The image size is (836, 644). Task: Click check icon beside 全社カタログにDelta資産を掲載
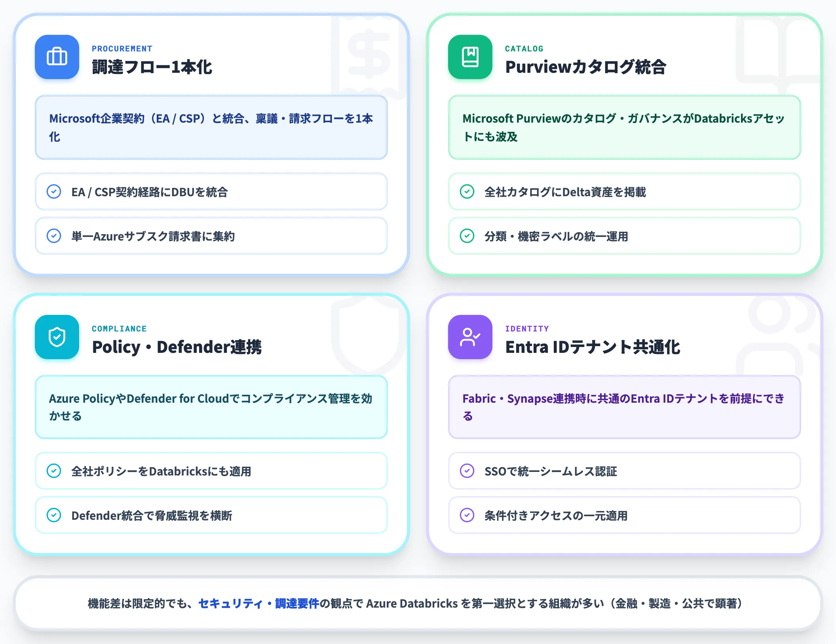point(467,191)
